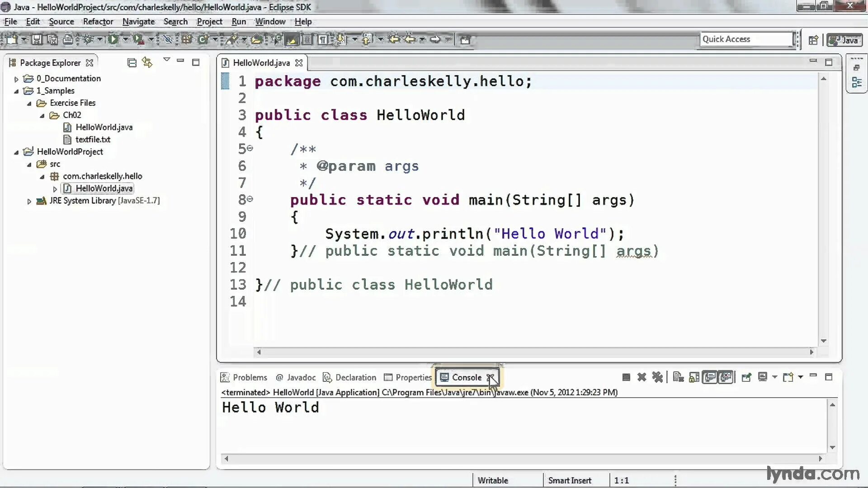The height and width of the screenshot is (488, 868).
Task: Toggle Link with Editor in Package Explorer
Action: 147,63
